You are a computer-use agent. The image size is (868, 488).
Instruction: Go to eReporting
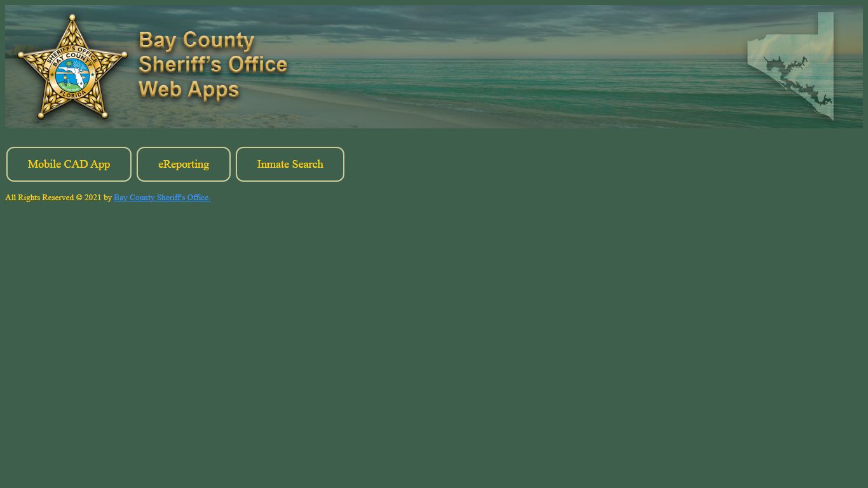184,164
